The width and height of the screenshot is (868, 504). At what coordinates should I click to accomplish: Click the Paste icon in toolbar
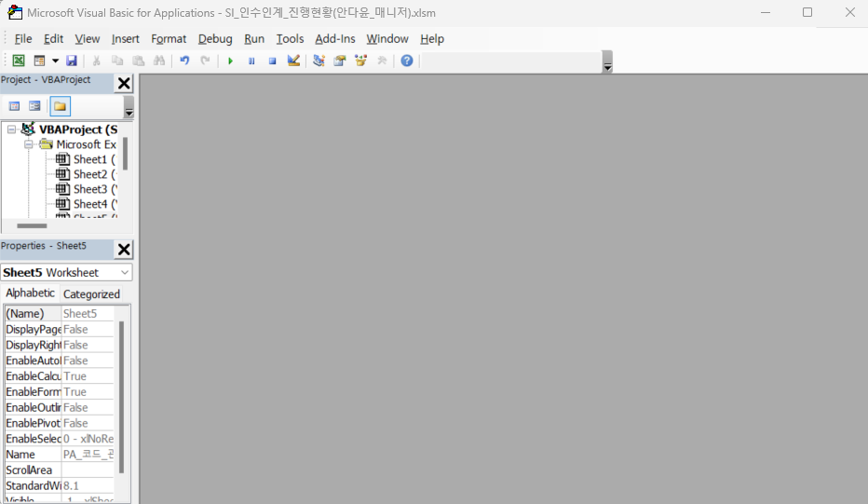pos(139,61)
